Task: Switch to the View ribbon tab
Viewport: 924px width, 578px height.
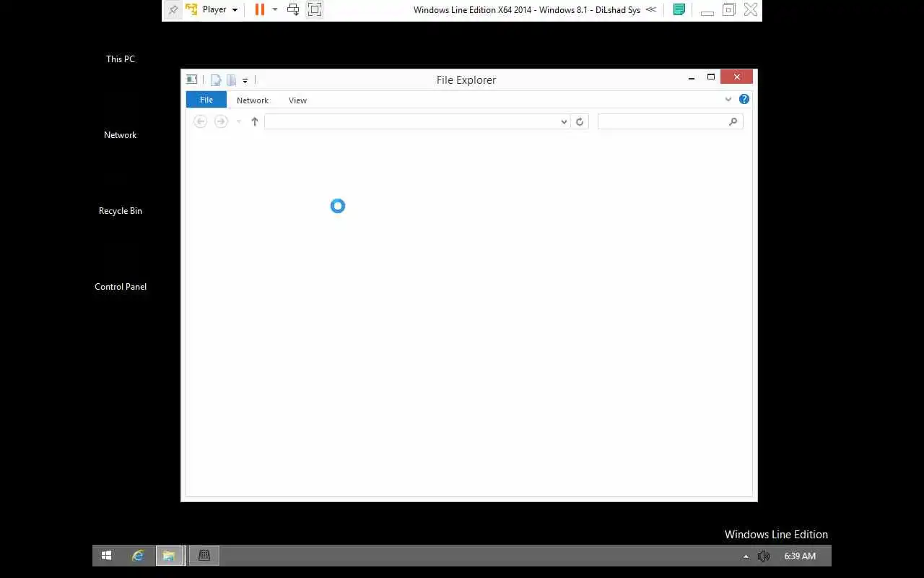Action: click(x=297, y=100)
